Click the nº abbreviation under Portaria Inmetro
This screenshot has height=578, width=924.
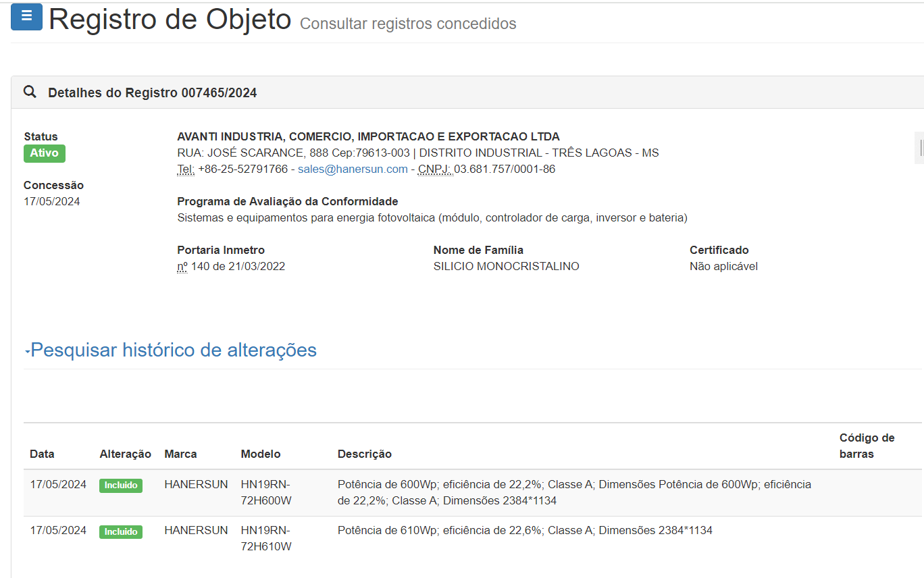[x=182, y=267]
